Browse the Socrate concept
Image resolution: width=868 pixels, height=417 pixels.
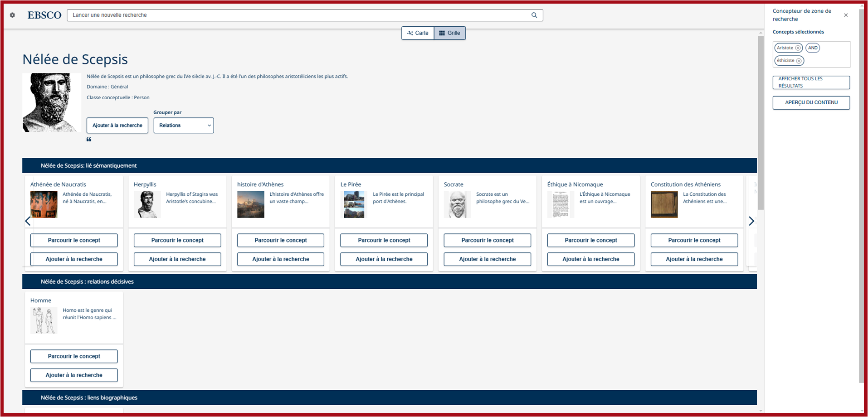[487, 240]
